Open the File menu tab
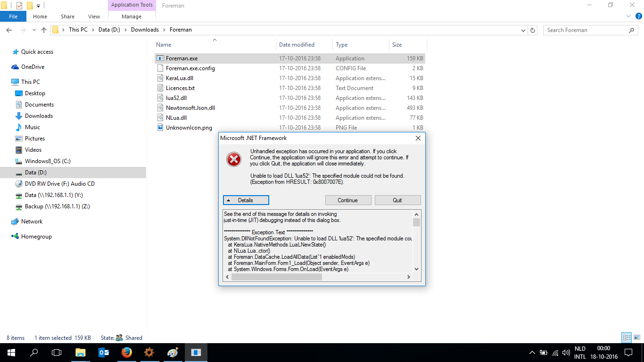 (13, 16)
